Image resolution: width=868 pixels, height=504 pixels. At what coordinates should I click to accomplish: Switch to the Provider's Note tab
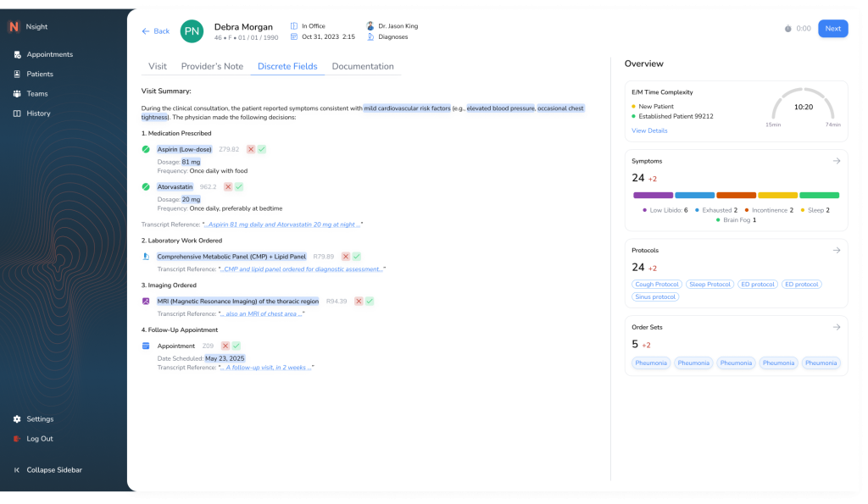pyautogui.click(x=212, y=67)
